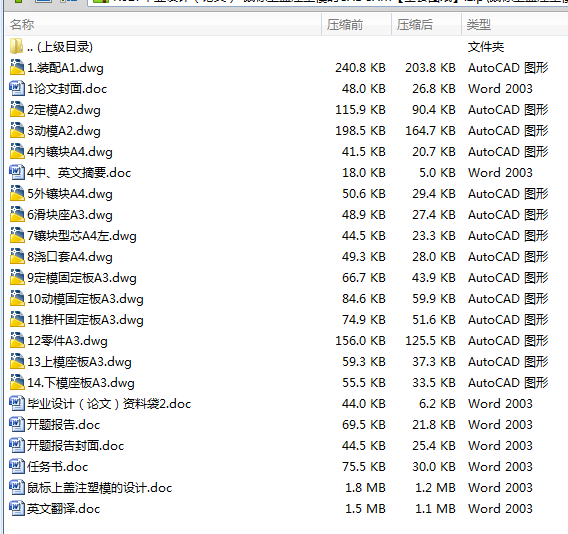Select the Word icon of 毕业设计（论文）资料袋2.doc

(x=17, y=404)
